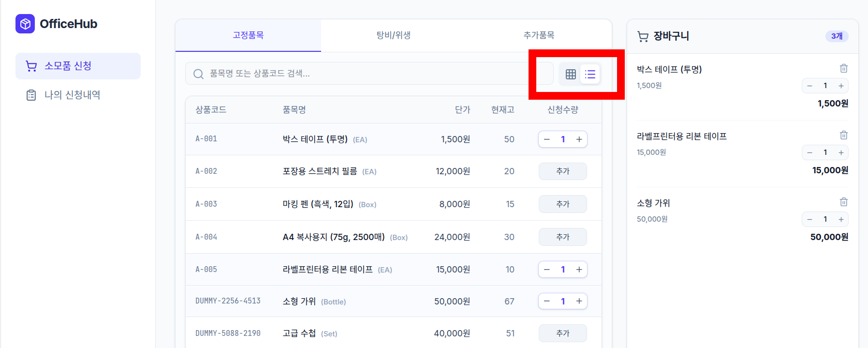Select product code A-004
This screenshot has width=868, height=348.
[x=206, y=237]
